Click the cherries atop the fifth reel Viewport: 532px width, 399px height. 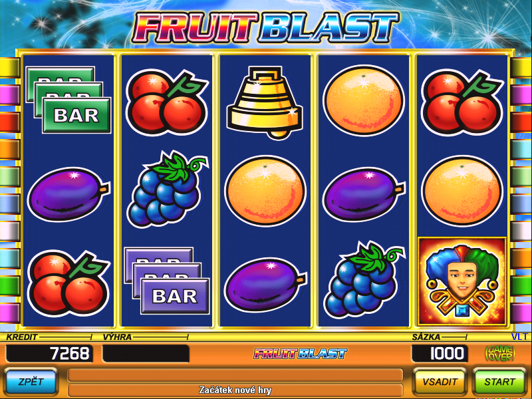point(462,102)
